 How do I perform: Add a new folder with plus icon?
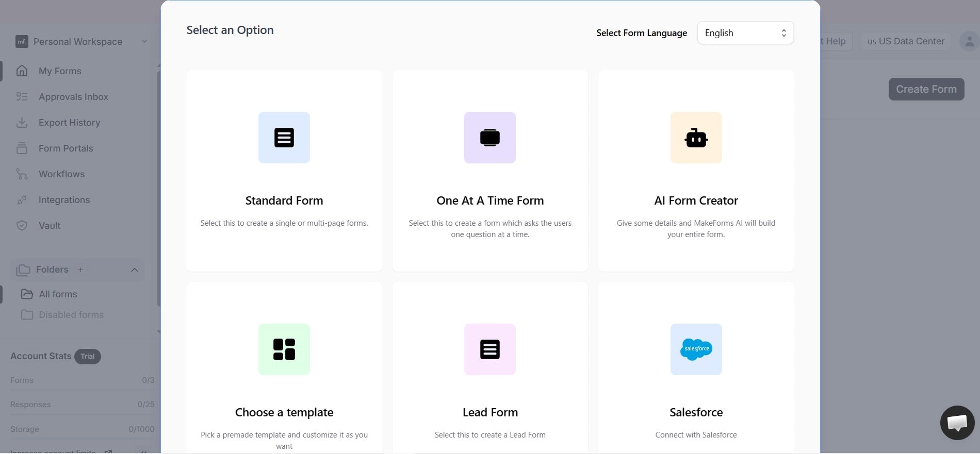(80, 270)
